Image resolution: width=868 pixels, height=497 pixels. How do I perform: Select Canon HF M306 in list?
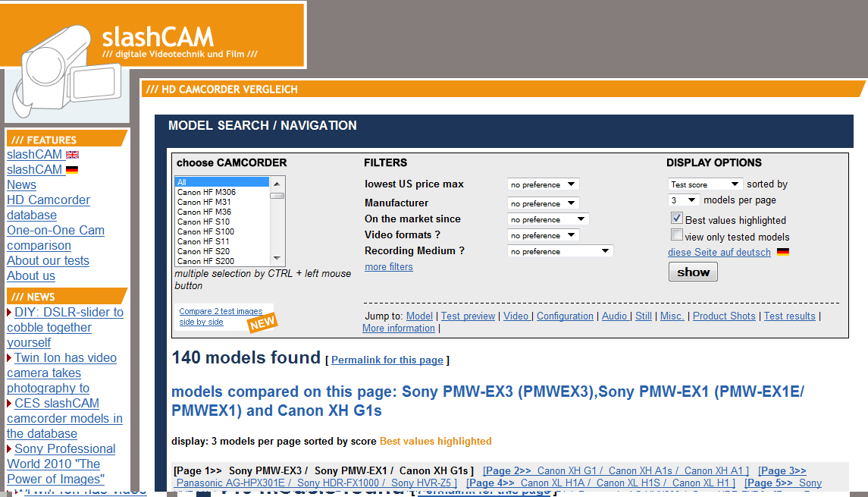click(x=222, y=192)
